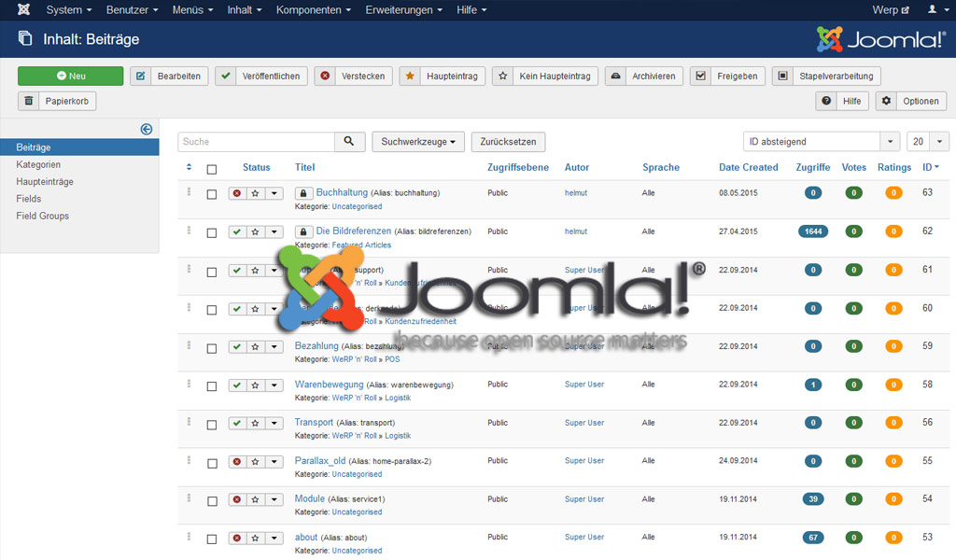Click the search magnifier icon button

349,142
